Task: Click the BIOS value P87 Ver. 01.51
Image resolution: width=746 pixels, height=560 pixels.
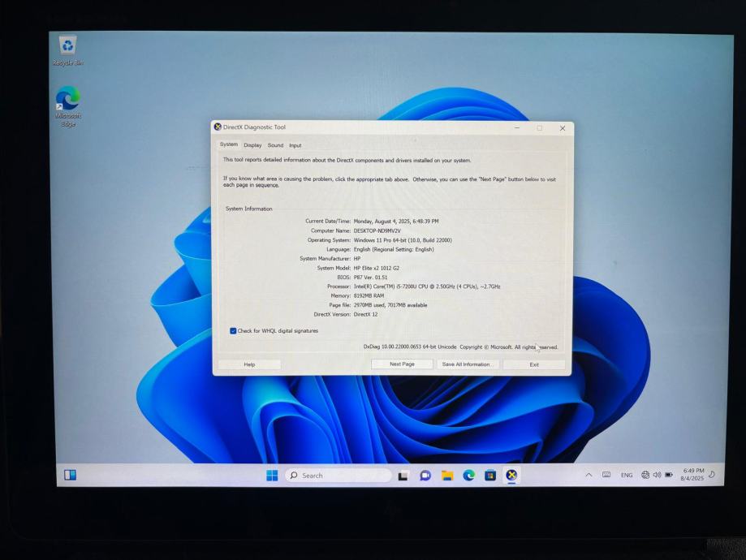Action: [x=370, y=278]
